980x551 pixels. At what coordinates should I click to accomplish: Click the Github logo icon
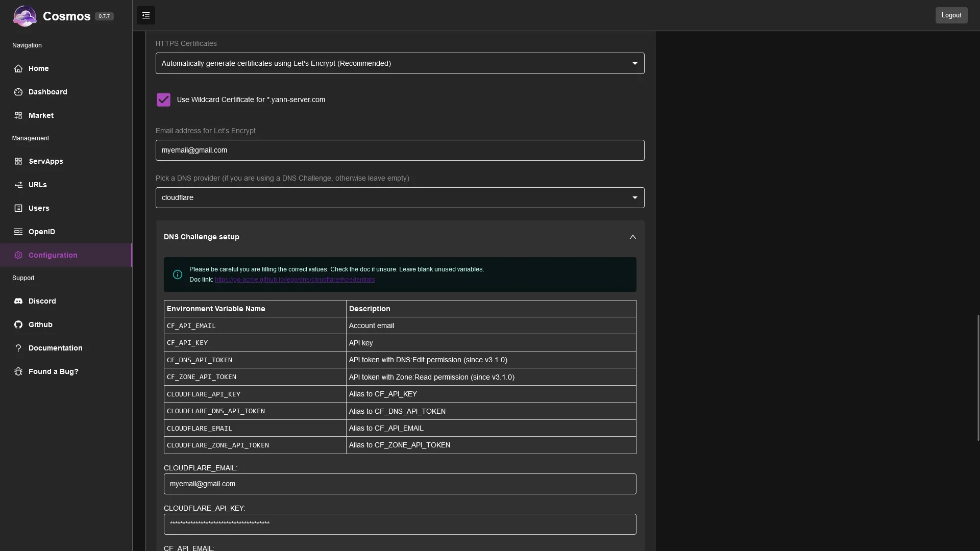[x=18, y=324]
